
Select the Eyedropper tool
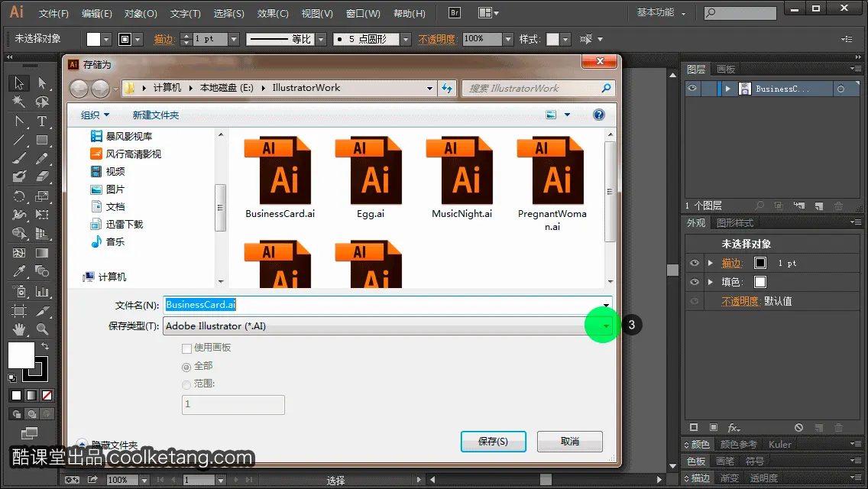(x=19, y=271)
